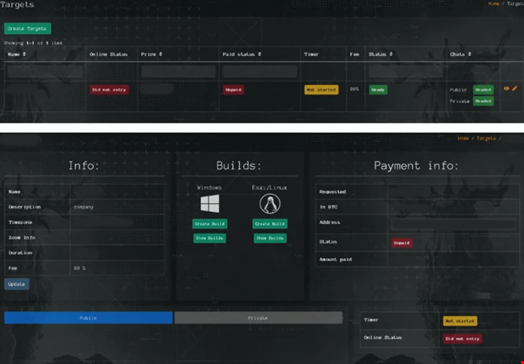Click the Public chat Readed badge
Image resolution: width=524 pixels, height=364 pixels.
pos(483,90)
